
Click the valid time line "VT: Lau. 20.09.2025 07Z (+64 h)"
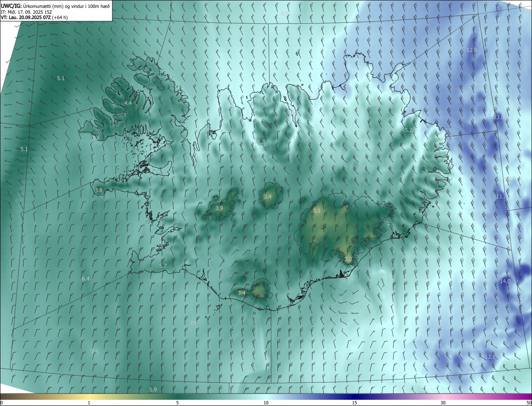pyautogui.click(x=34, y=17)
